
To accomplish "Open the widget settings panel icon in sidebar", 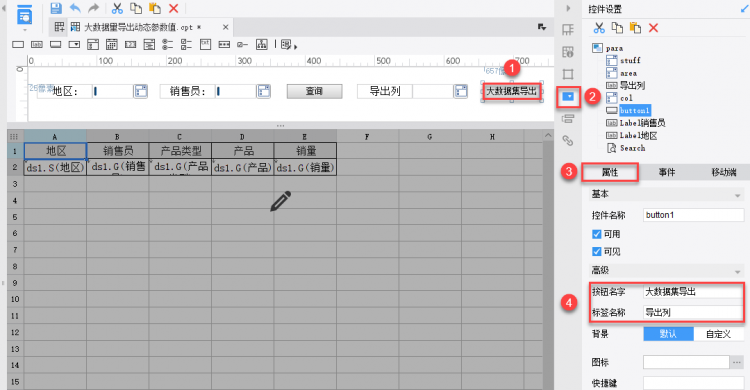I will point(568,97).
